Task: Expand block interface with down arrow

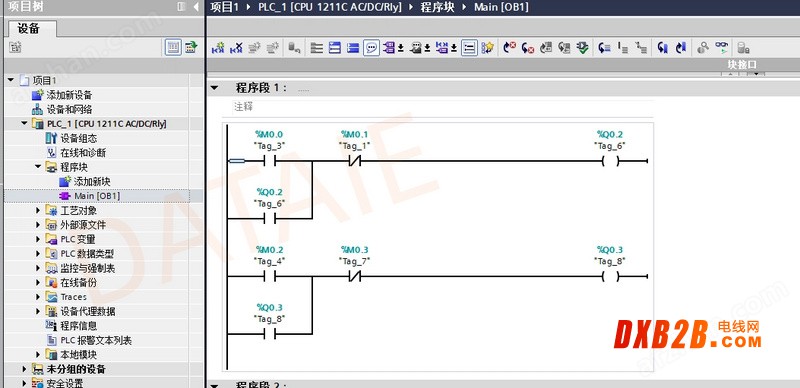Action: pyautogui.click(x=756, y=74)
